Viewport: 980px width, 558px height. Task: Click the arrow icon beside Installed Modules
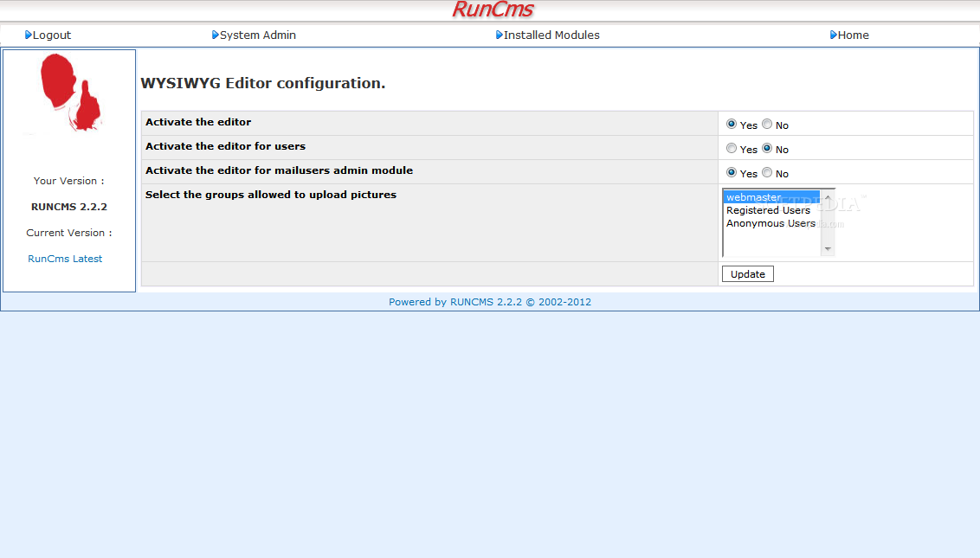pyautogui.click(x=499, y=35)
